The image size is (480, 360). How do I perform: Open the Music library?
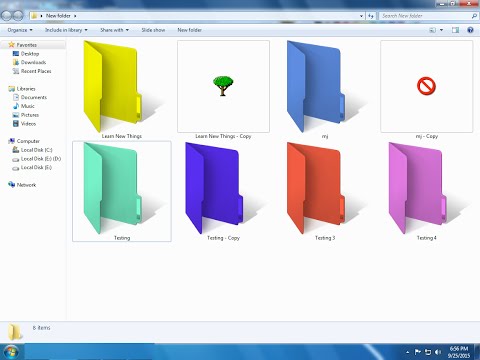click(24, 106)
